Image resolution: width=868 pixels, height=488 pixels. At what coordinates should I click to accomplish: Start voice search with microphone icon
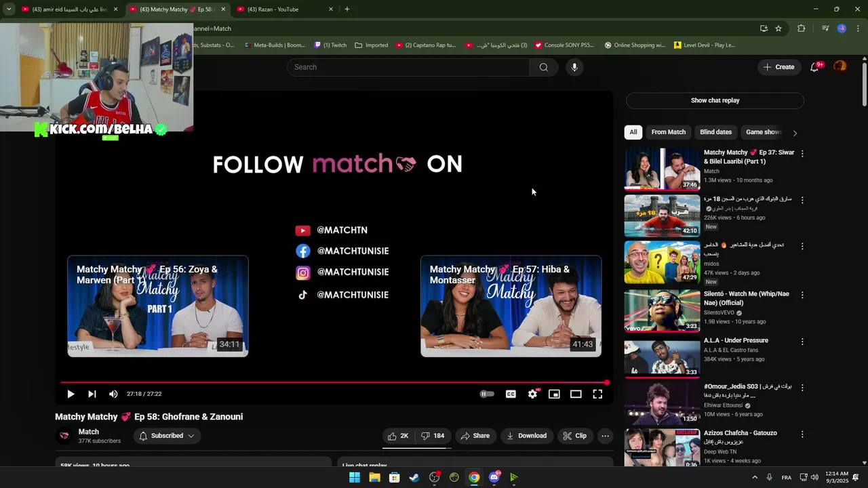point(574,67)
